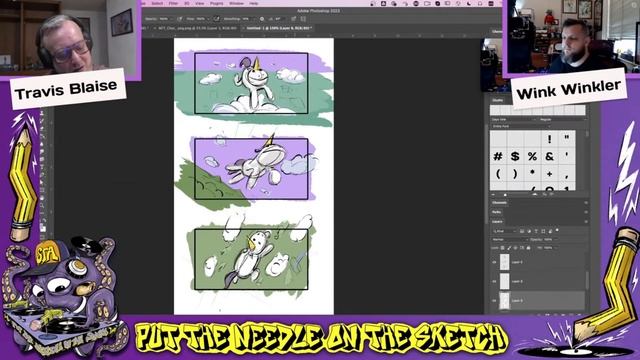Screen dimensions: 640x360
Task: Select the dollar sign $ glyph
Action: [515, 156]
